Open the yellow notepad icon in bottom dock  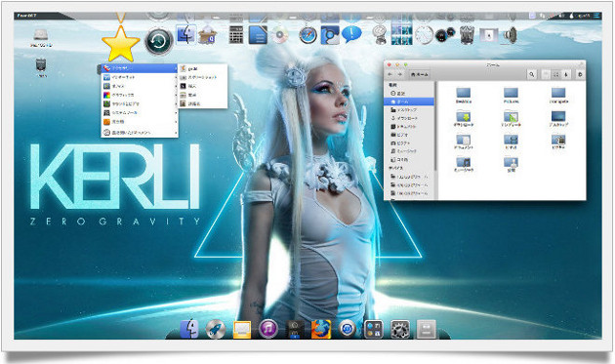coord(242,329)
